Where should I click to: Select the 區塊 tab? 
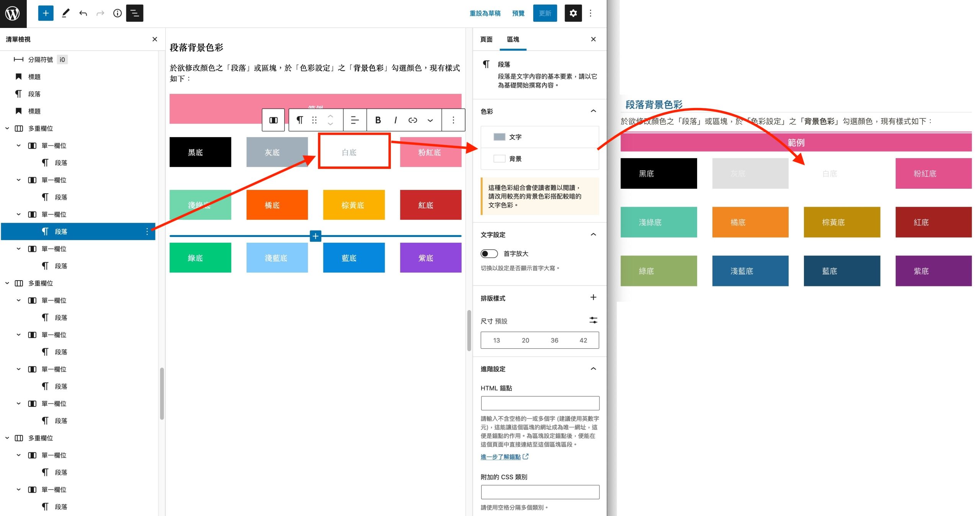(x=513, y=39)
